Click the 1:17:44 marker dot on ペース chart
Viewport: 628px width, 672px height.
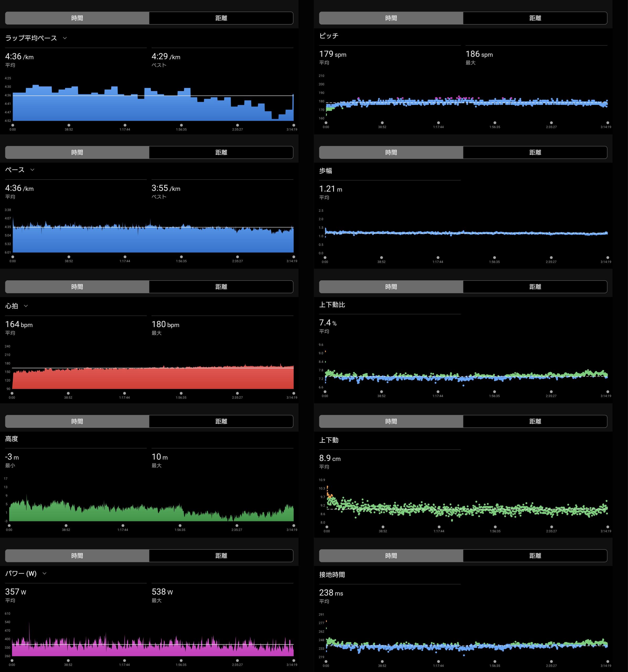pos(125,257)
